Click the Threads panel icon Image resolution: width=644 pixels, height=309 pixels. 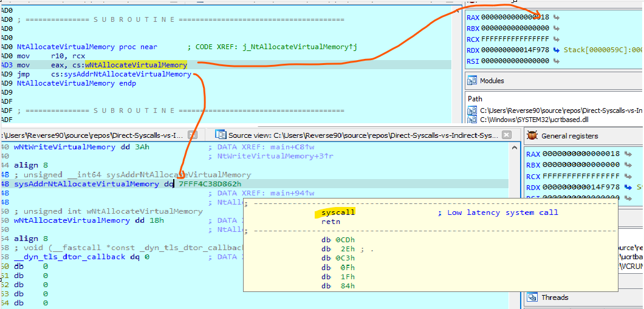(x=533, y=297)
